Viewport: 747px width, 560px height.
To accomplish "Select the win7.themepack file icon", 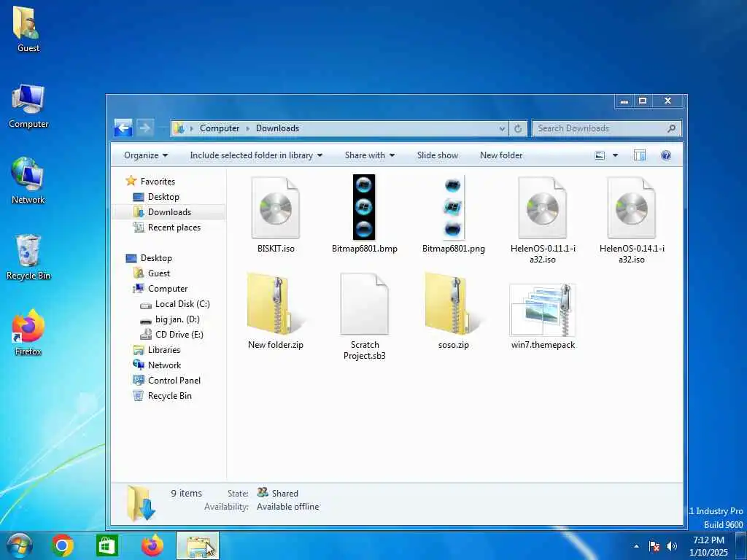I will (543, 309).
